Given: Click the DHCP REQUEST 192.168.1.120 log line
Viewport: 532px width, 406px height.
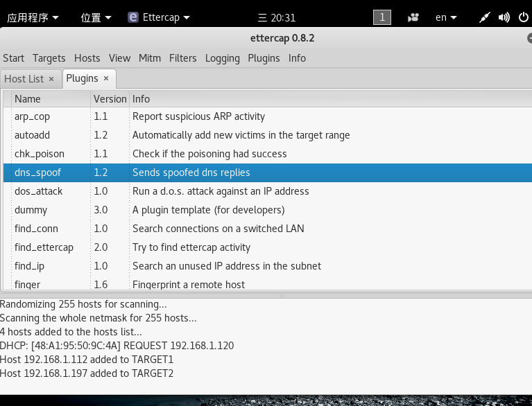Looking at the screenshot, I should tap(117, 345).
